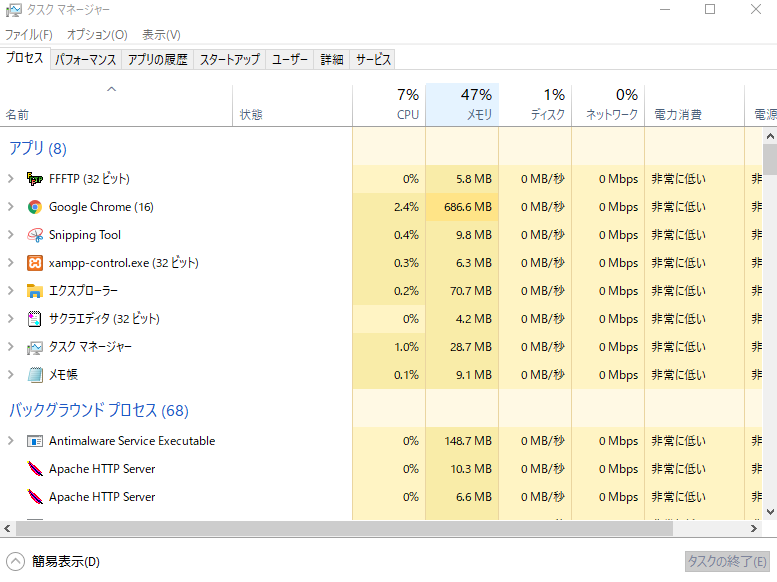Switch to the パフォーマンス tab

point(86,59)
